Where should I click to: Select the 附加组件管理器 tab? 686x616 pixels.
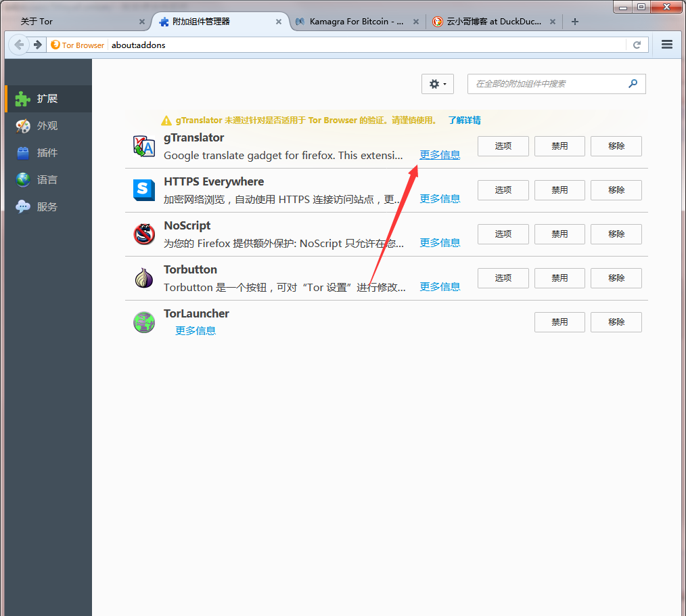[x=219, y=22]
